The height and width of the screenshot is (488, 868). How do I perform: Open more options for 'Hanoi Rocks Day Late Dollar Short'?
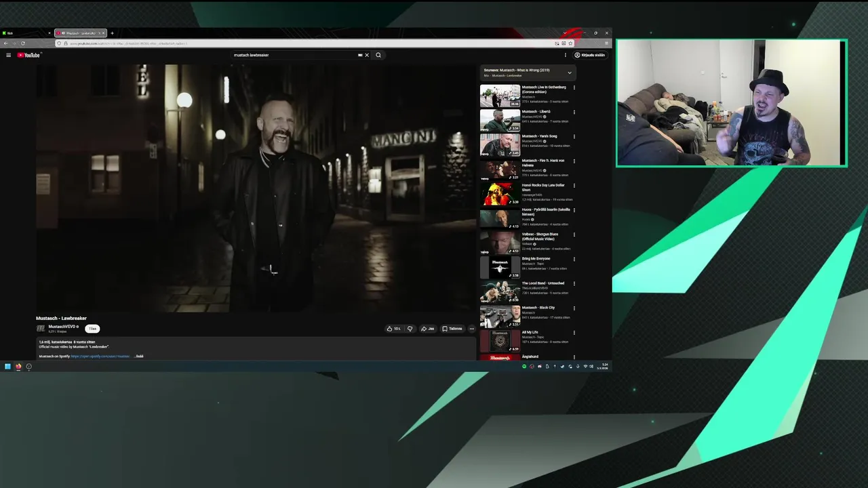coord(574,185)
